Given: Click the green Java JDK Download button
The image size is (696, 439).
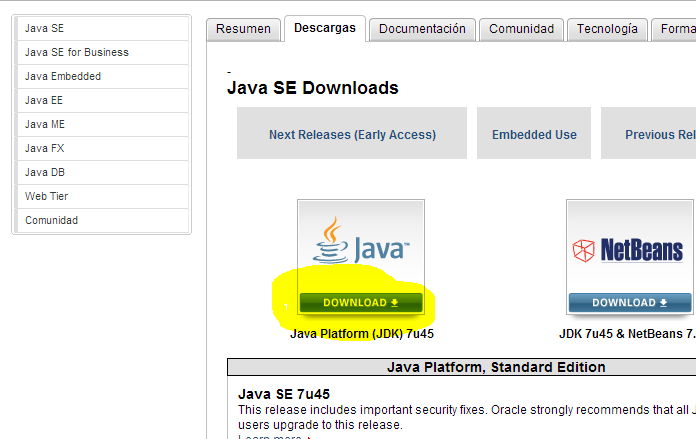Looking at the screenshot, I should pyautogui.click(x=361, y=303).
